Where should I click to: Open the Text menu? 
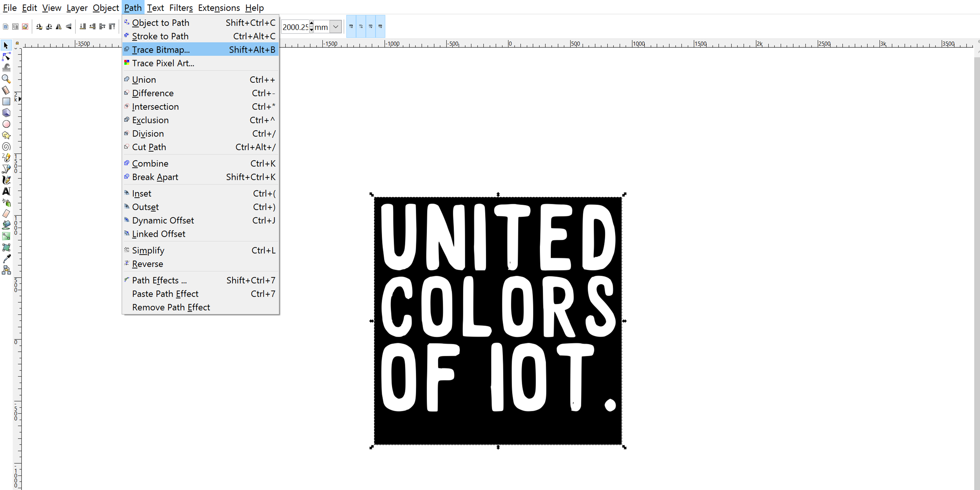tap(155, 8)
